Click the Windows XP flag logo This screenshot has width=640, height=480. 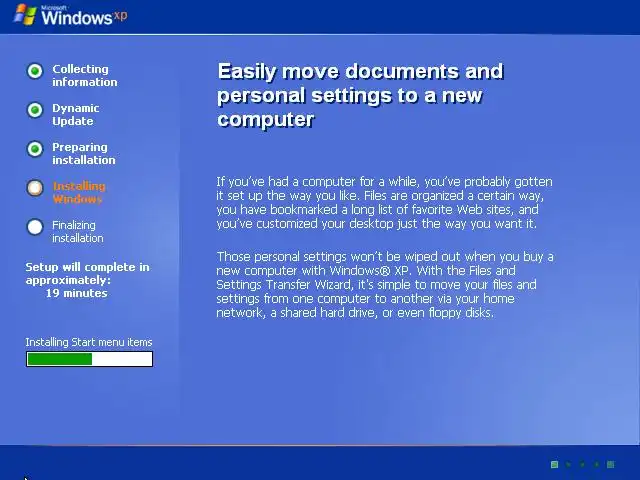click(x=25, y=15)
